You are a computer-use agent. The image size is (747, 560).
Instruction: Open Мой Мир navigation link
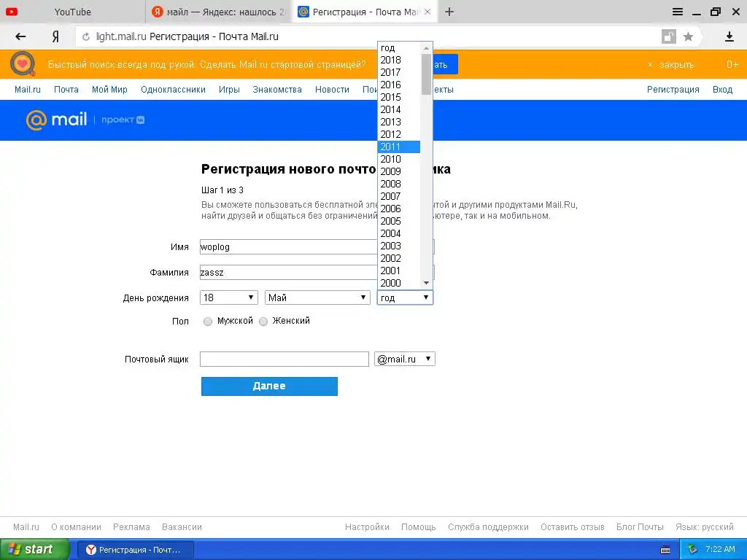coord(109,90)
